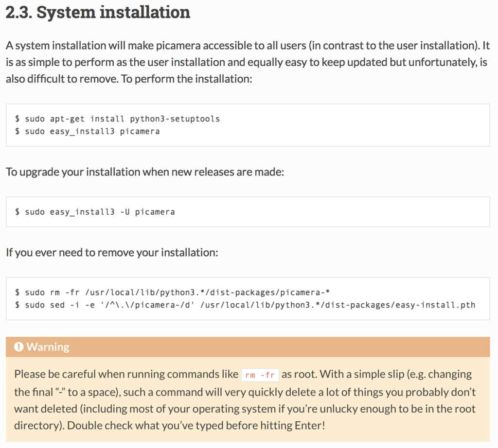Screen dimensions: 498x448
Task: Click the 'sudo easy_install3 -U picamera' command
Action: (95, 212)
